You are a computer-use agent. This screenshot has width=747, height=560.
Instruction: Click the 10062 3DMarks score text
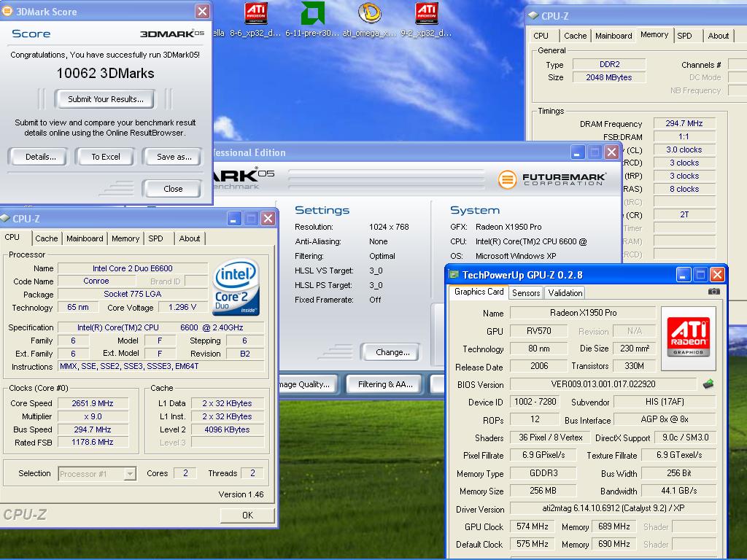click(x=105, y=74)
